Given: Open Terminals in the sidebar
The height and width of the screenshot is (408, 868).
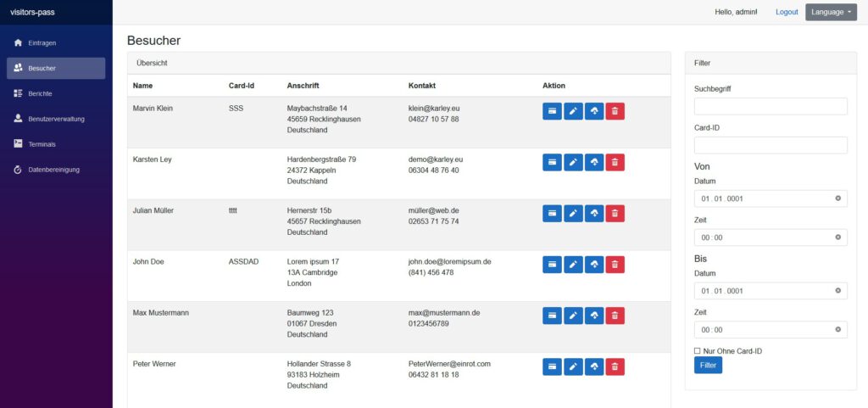Looking at the screenshot, I should [56, 144].
